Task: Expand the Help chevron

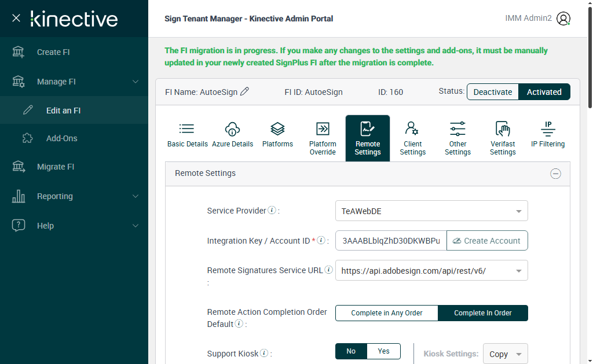Action: tap(136, 226)
